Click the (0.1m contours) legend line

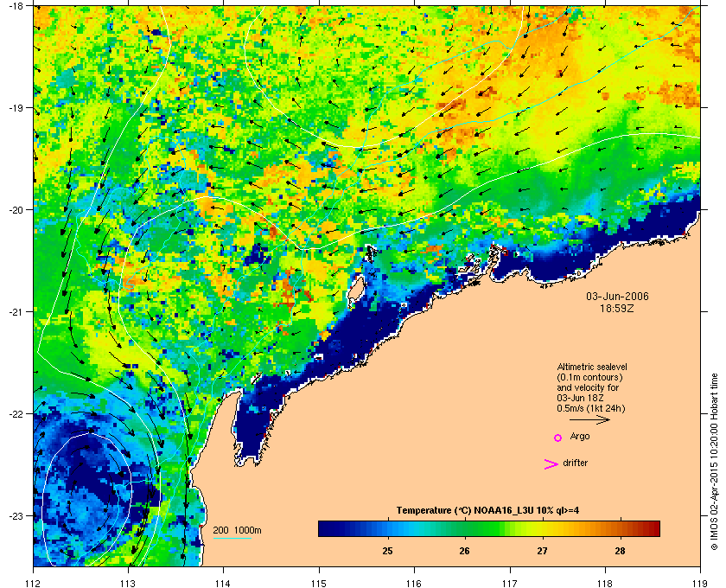(x=589, y=377)
